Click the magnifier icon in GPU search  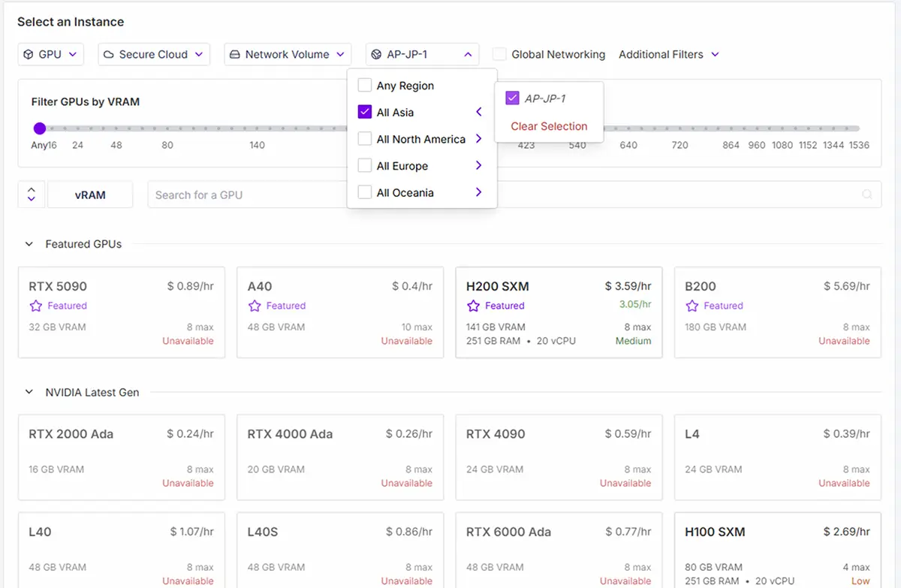tap(867, 194)
